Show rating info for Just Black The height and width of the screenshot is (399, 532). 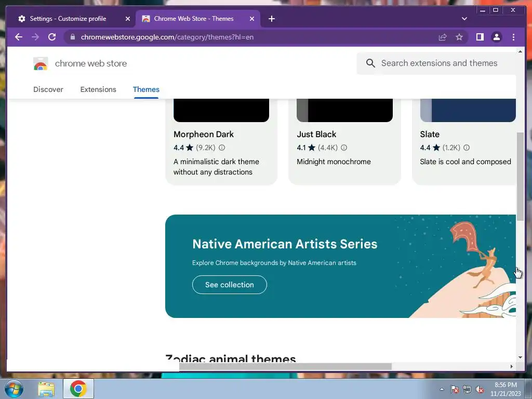(x=344, y=148)
